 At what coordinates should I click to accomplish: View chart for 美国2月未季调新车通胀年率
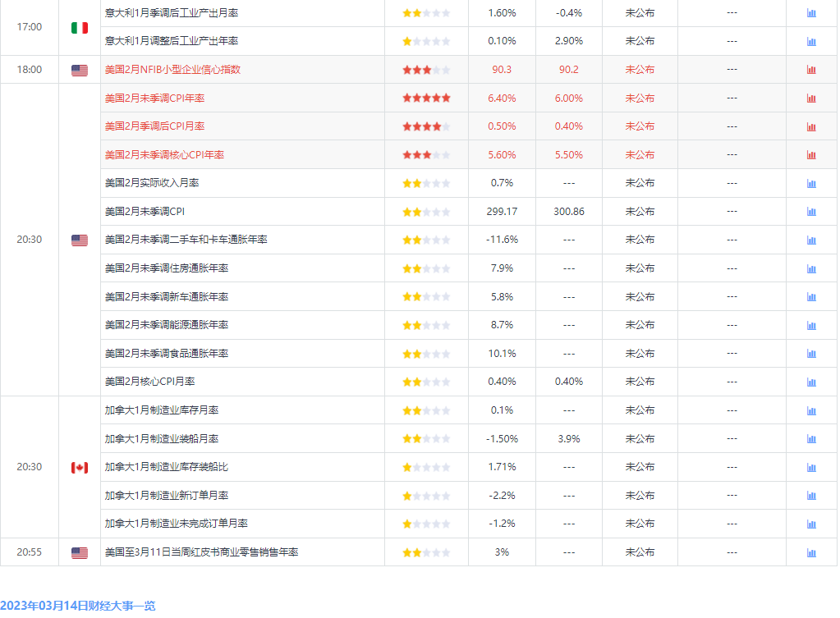(811, 296)
